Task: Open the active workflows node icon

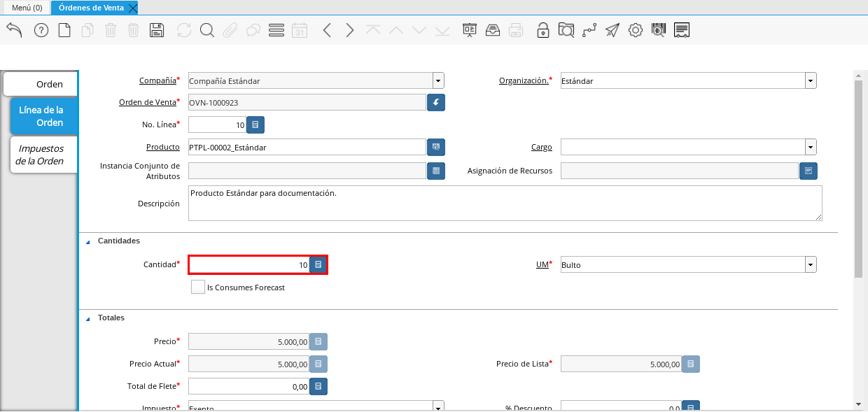Action: 589,30
